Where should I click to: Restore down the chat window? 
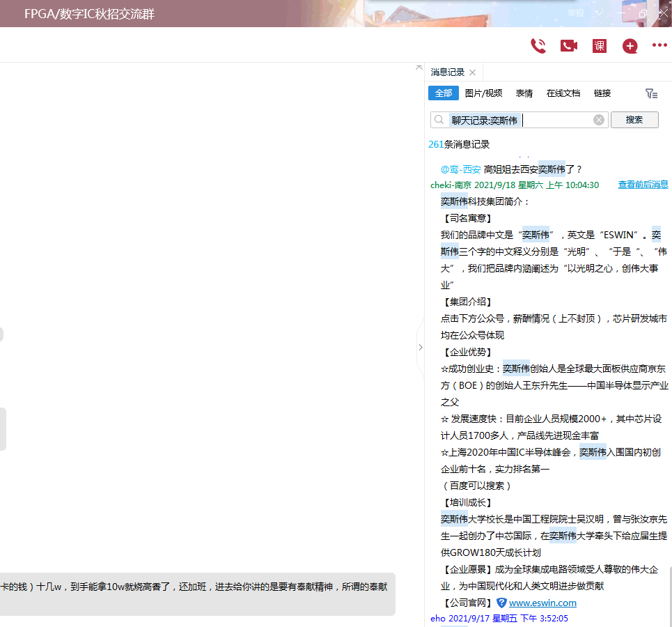click(x=643, y=13)
